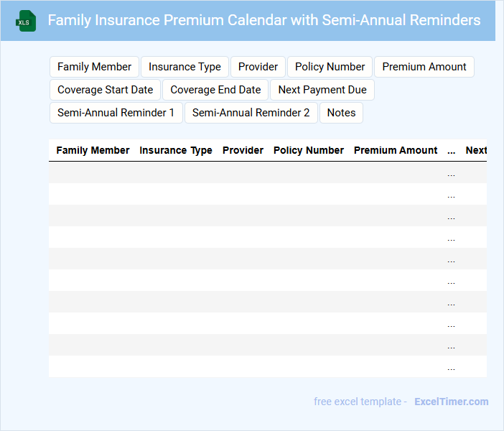
Task: Click the Insurance Type column header
Action: click(176, 151)
